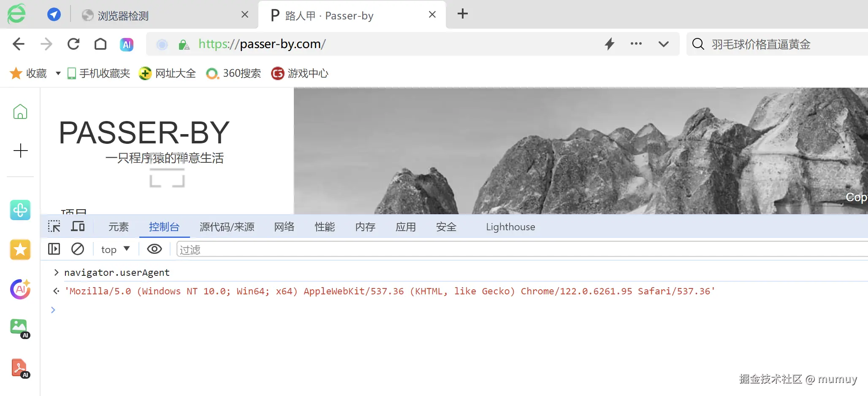Screen dimensions: 868x396
Task: Select the 路人甲 · Passer-by tab
Action: click(x=352, y=15)
